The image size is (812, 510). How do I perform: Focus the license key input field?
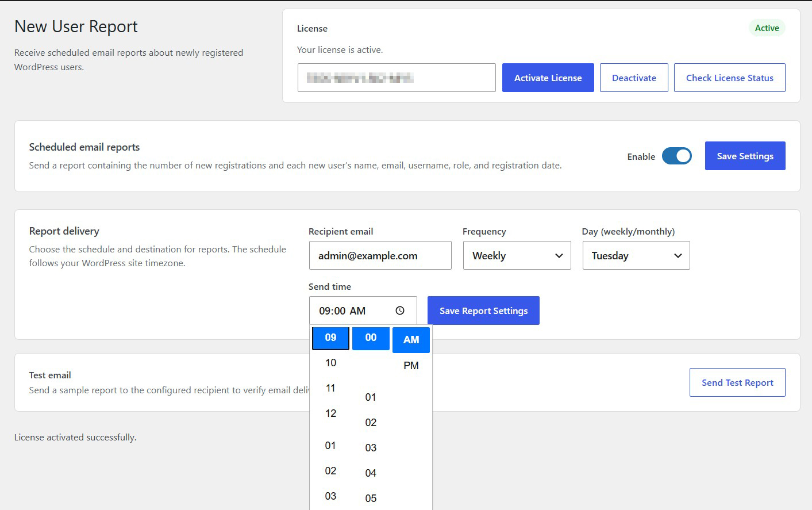(397, 78)
